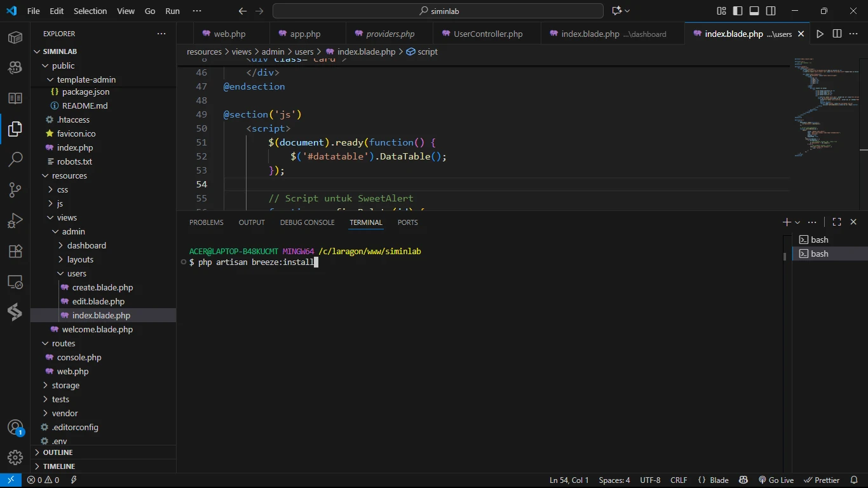Expand the storage folder
Screen dimensions: 868x488
coord(65,386)
